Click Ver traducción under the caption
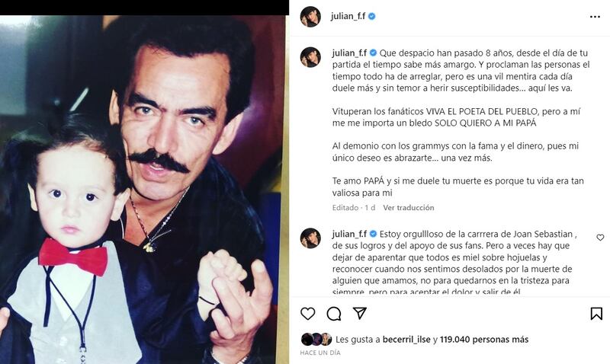The image size is (610, 364). pyautogui.click(x=409, y=207)
